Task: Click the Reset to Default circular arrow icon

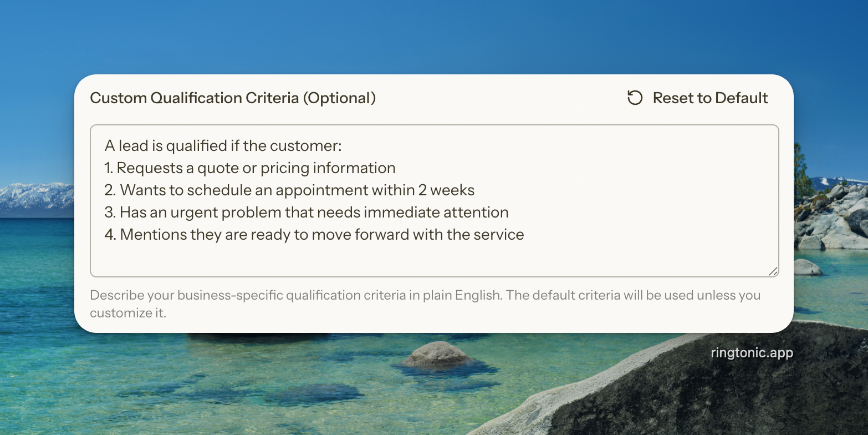Action: (x=635, y=98)
